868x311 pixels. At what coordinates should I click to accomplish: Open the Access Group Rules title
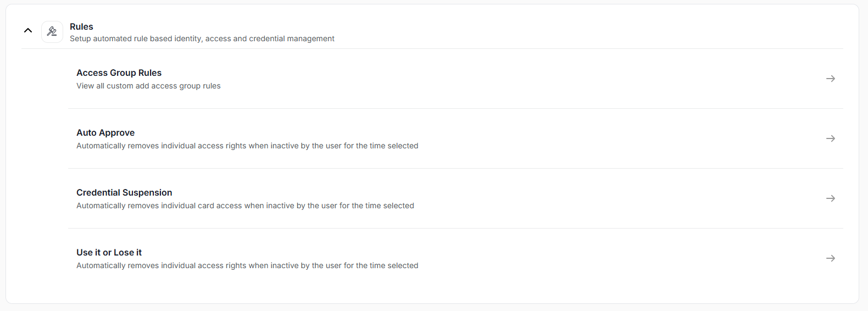[119, 73]
